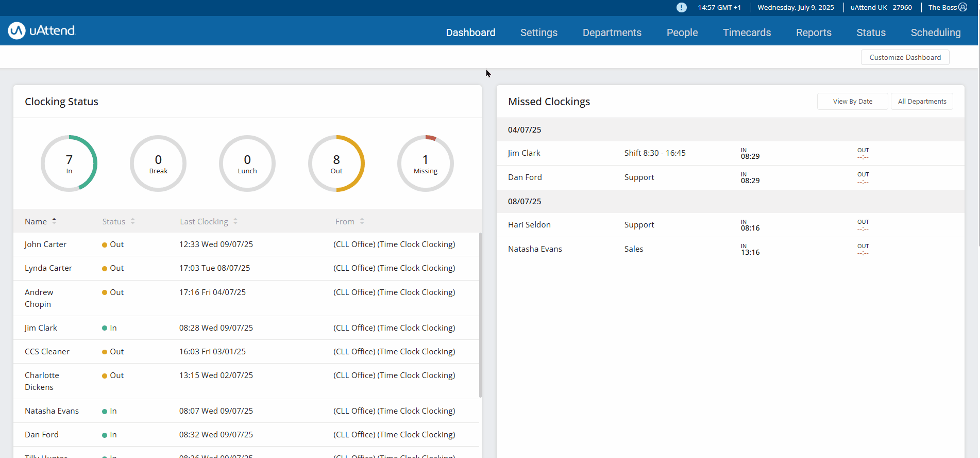Open the Settings menu

pos(539,32)
